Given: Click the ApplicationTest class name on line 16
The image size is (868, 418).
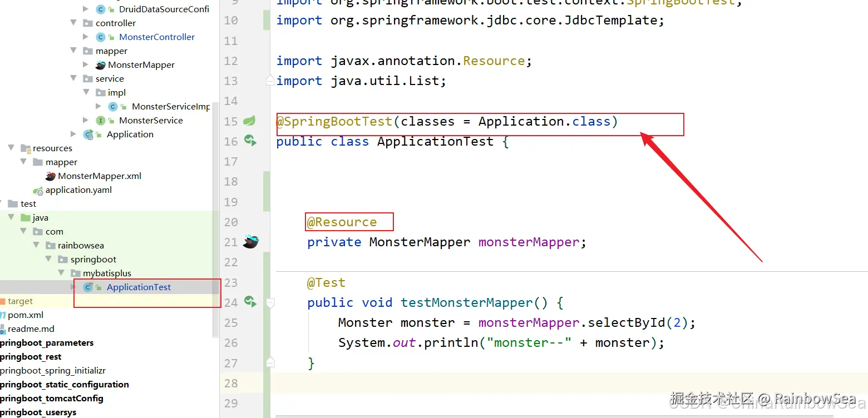Looking at the screenshot, I should pyautogui.click(x=435, y=141).
